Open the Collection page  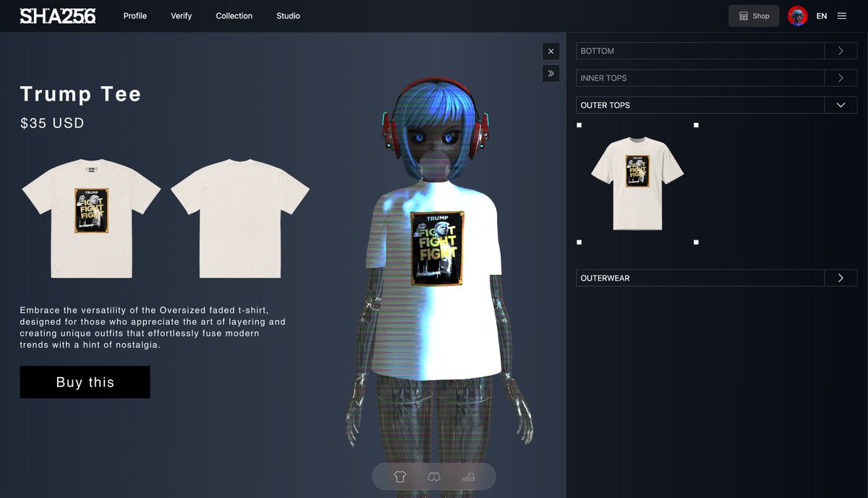tap(234, 15)
